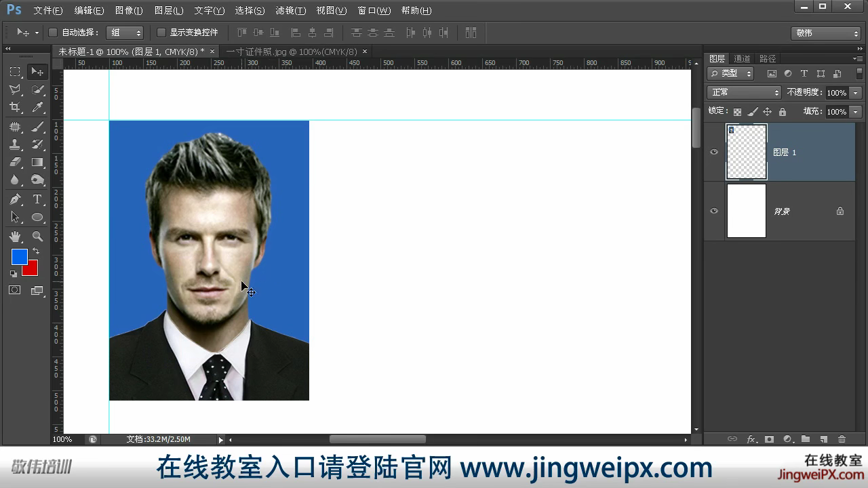The height and width of the screenshot is (488, 868).
Task: Click the create new layer icon
Action: (x=824, y=439)
